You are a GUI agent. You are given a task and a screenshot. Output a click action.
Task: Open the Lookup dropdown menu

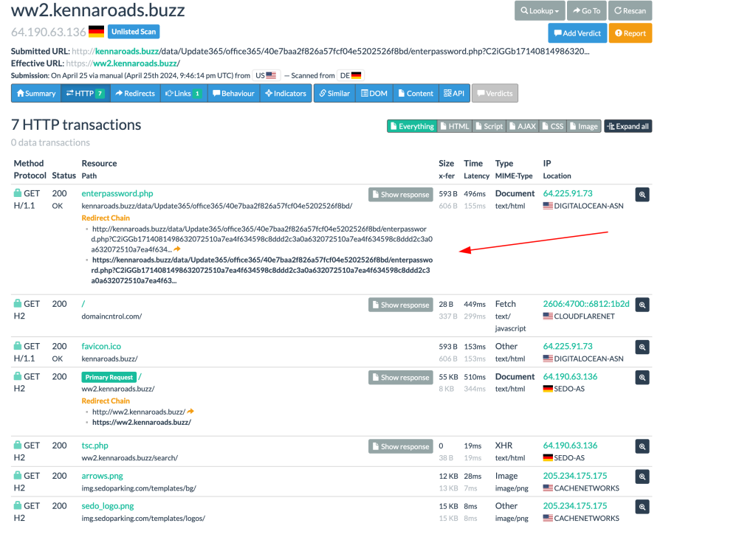tap(540, 10)
